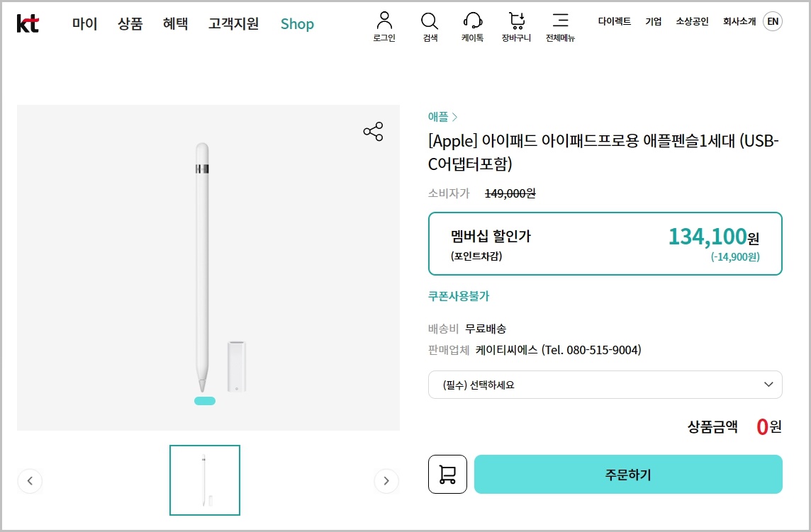Click the 주문하기 order button

pyautogui.click(x=628, y=474)
